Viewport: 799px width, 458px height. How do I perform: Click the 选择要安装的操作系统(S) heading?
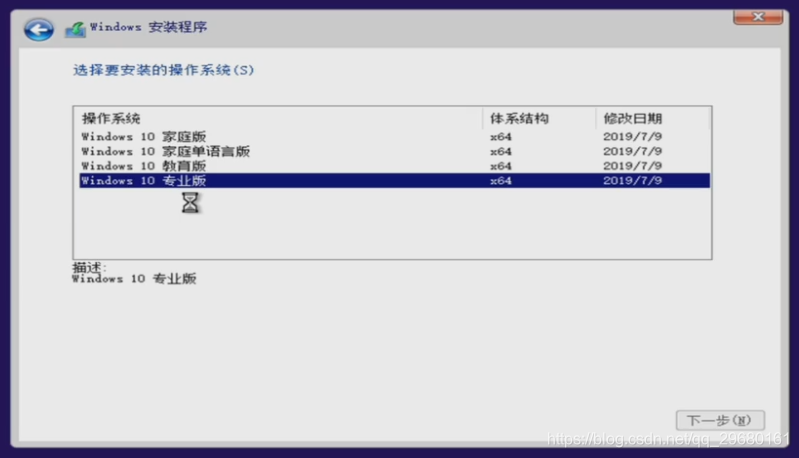tap(164, 70)
